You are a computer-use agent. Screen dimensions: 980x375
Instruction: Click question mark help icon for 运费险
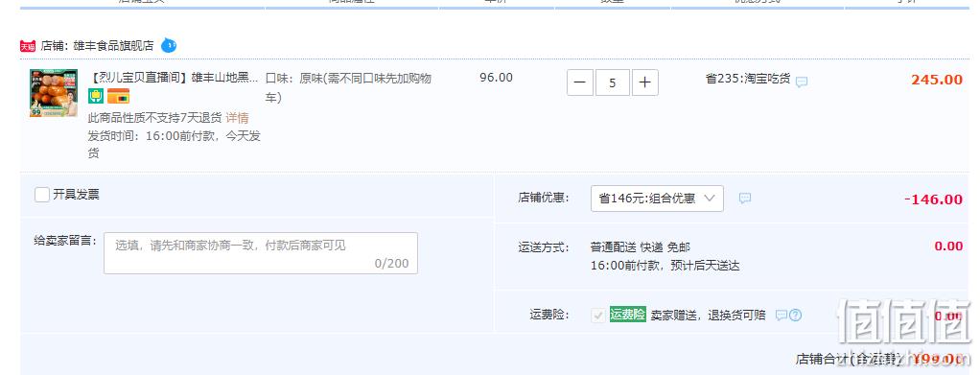pos(795,315)
